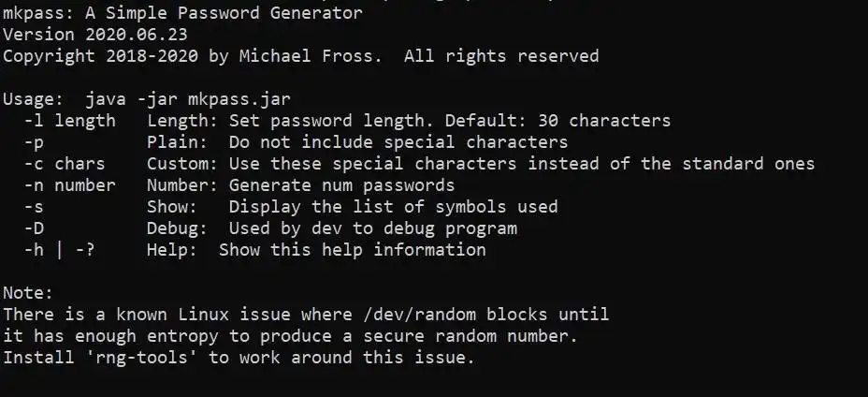Click 'Default: 30 characters' text

click(x=557, y=120)
